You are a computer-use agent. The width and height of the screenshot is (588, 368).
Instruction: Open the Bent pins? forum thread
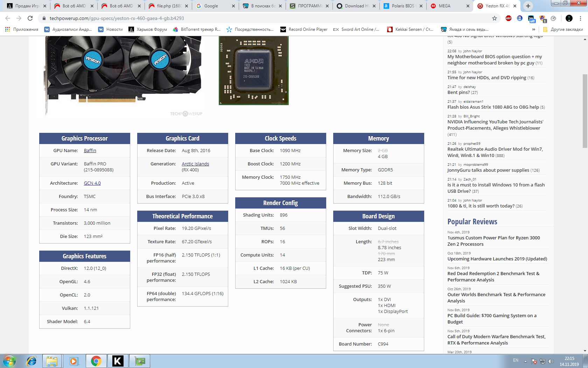point(458,93)
